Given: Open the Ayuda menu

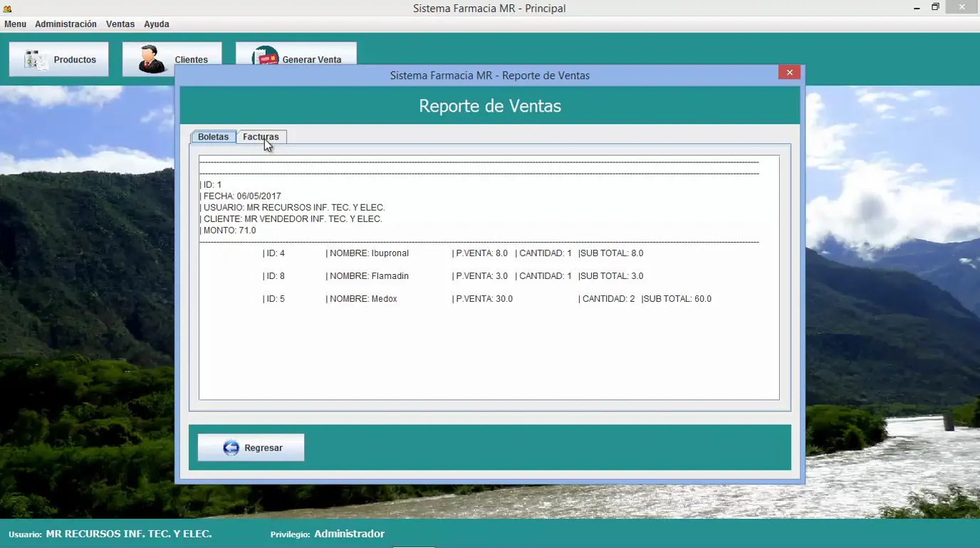Looking at the screenshot, I should (156, 23).
